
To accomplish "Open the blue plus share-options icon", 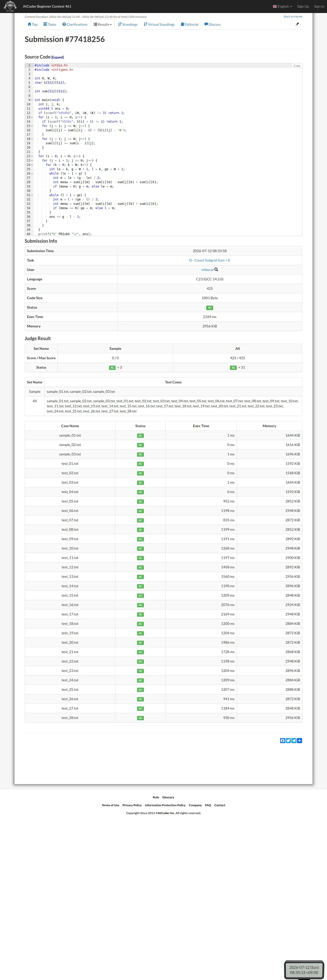I will (x=299, y=740).
